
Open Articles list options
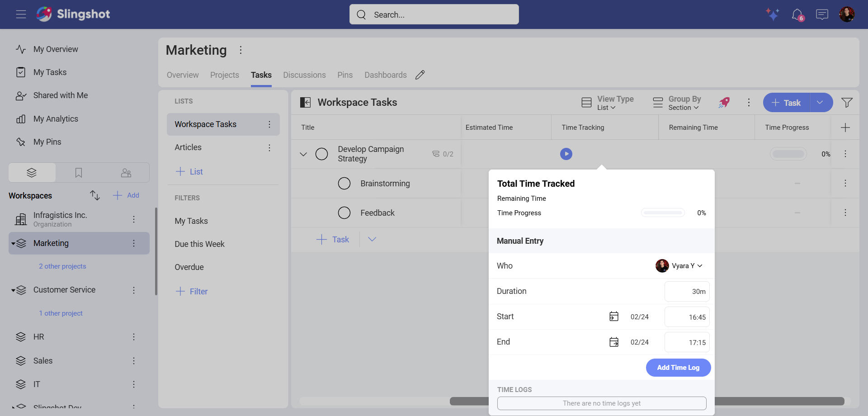pyautogui.click(x=269, y=148)
